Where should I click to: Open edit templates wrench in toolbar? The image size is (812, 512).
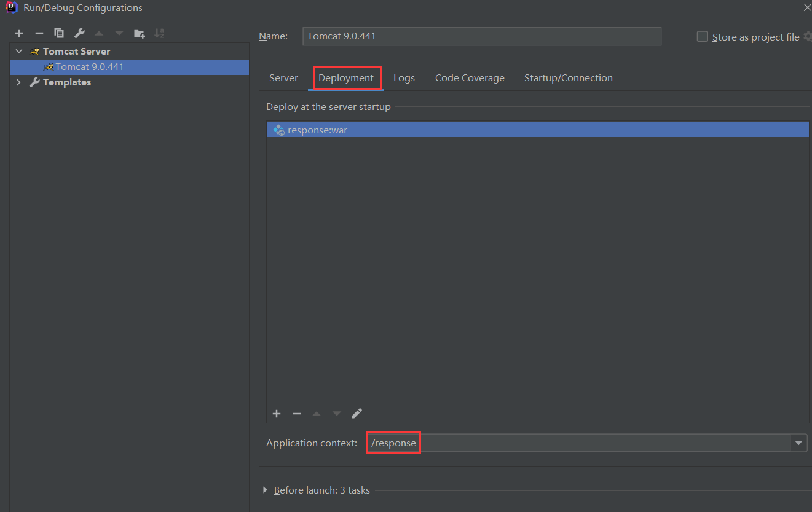79,33
